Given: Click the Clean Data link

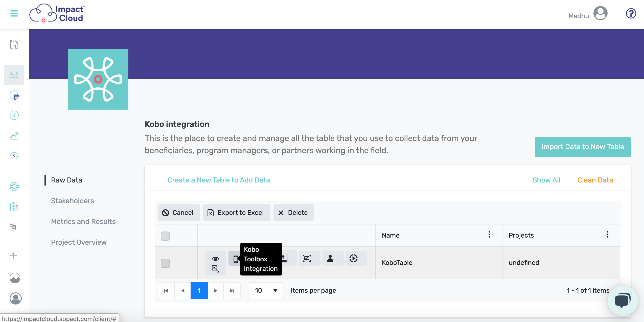Looking at the screenshot, I should [595, 180].
